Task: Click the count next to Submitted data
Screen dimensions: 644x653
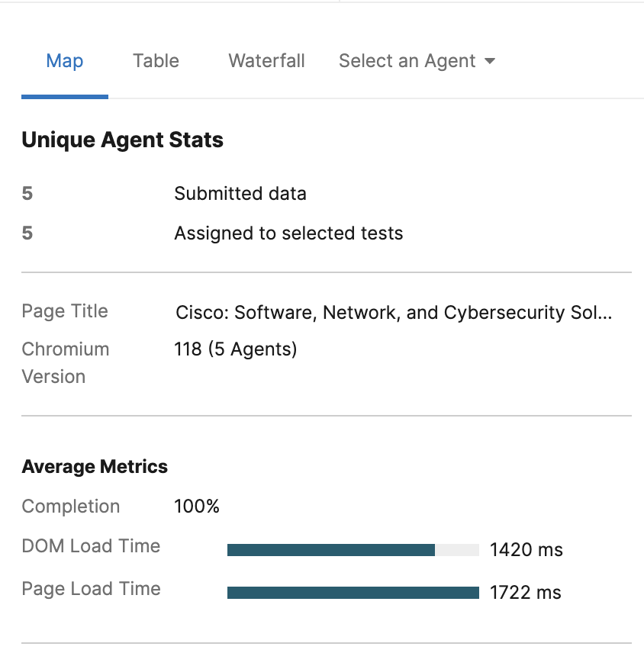Action: 27,194
